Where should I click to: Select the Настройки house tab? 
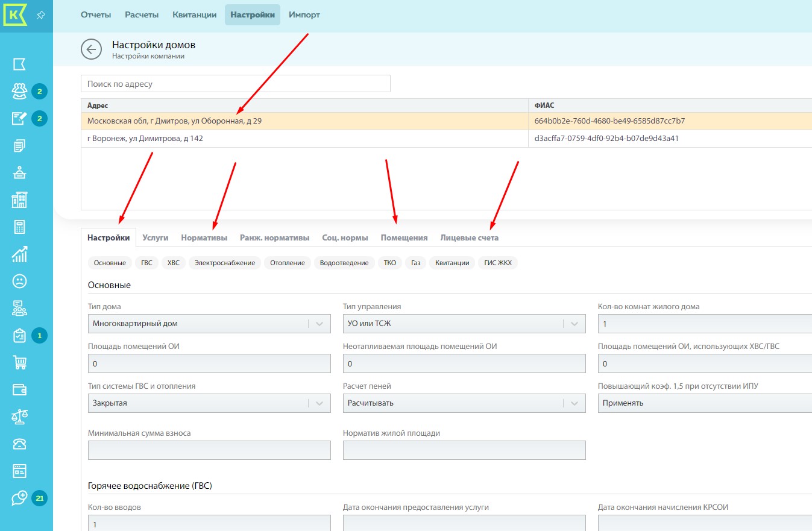click(x=109, y=237)
